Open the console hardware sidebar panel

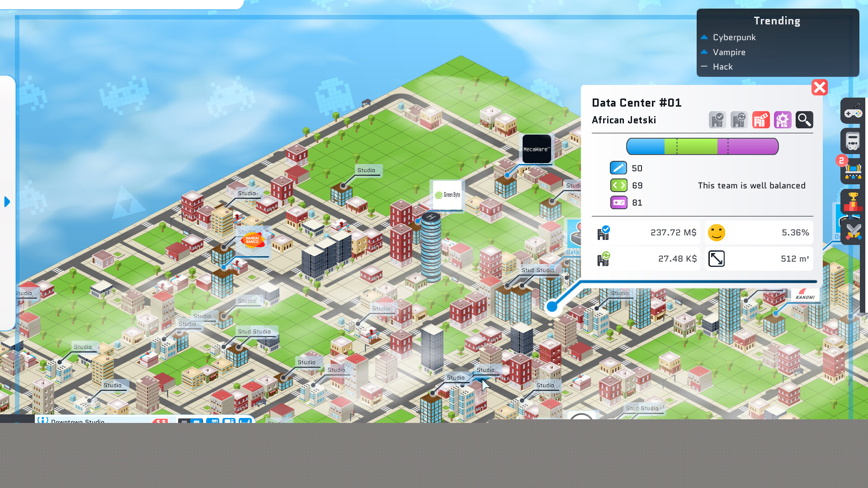(x=853, y=141)
